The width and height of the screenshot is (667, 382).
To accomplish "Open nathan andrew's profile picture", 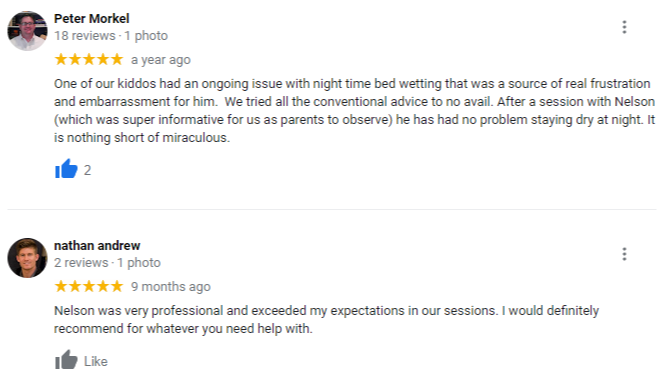I will pos(27,258).
